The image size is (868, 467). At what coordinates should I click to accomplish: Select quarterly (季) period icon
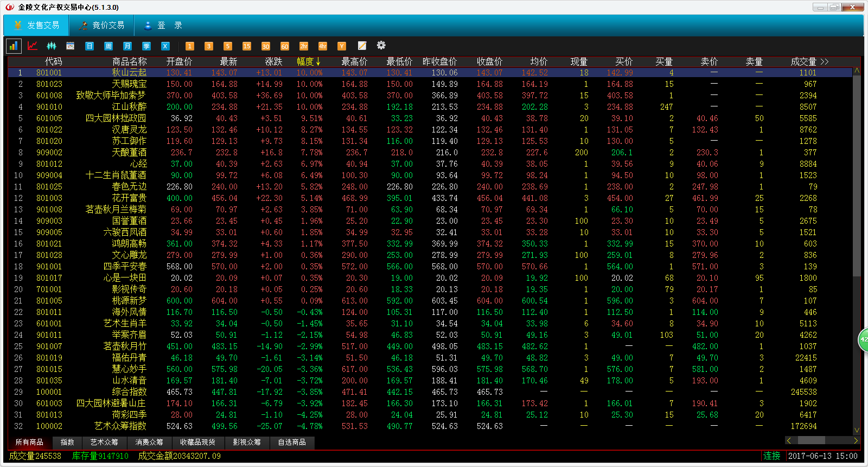click(x=146, y=46)
